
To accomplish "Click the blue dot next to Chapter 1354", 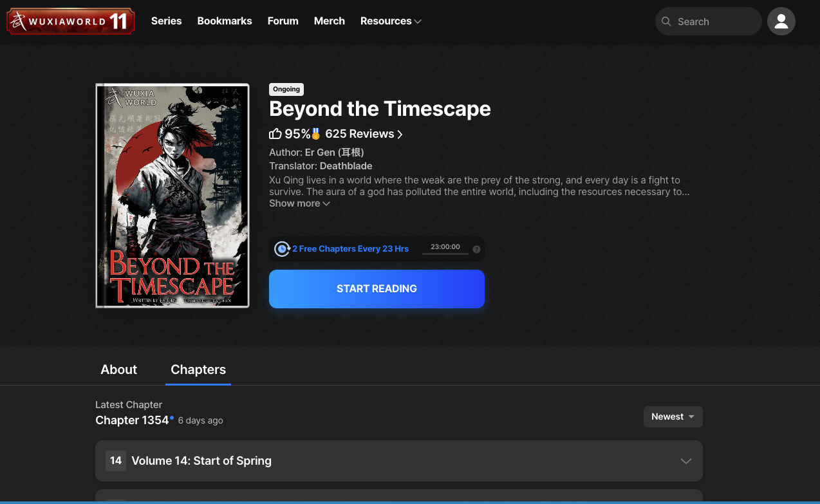I will [171, 416].
